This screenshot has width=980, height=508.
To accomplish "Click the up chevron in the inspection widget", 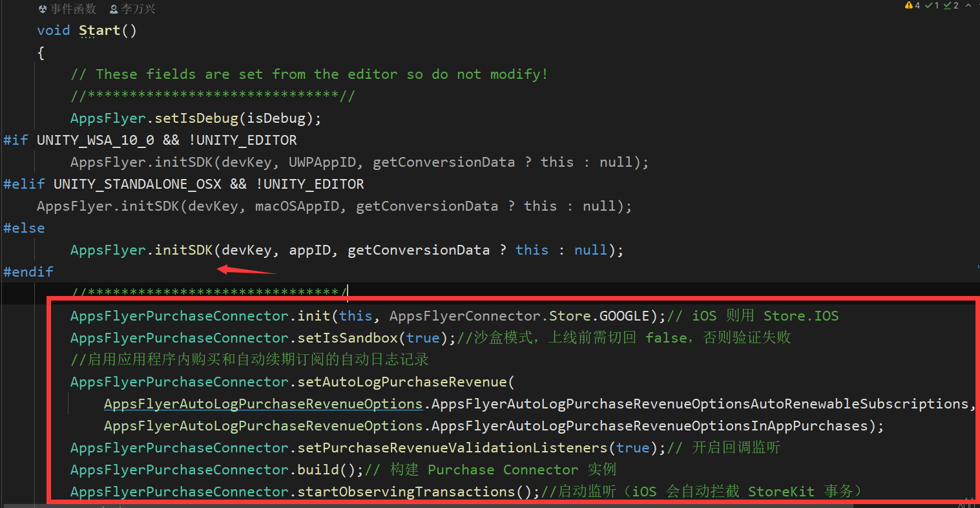I will click(968, 5).
